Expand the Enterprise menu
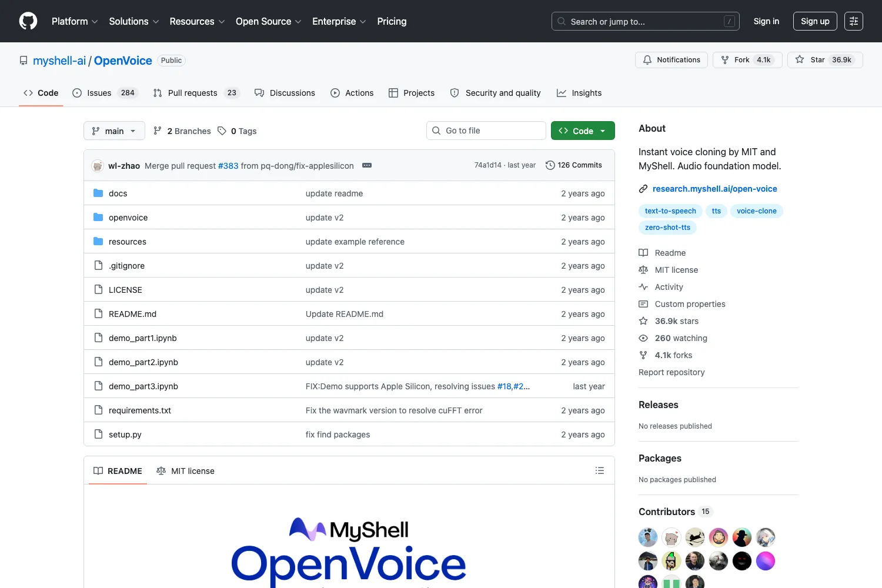This screenshot has width=882, height=588. point(339,21)
